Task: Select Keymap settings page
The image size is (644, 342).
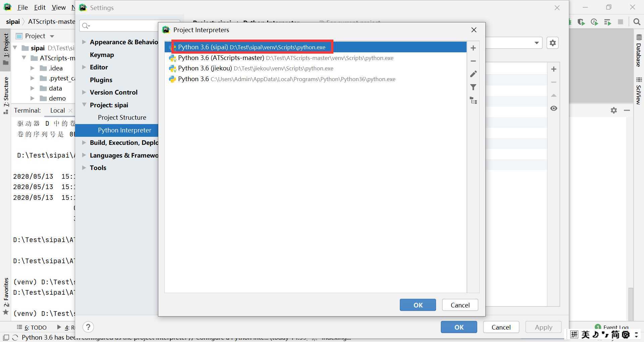Action: tap(102, 55)
